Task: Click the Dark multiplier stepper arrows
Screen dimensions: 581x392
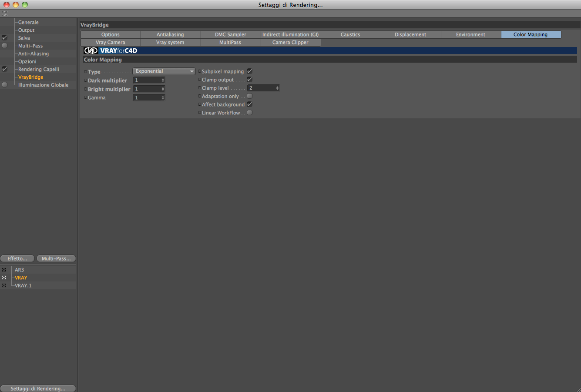Action: (163, 80)
